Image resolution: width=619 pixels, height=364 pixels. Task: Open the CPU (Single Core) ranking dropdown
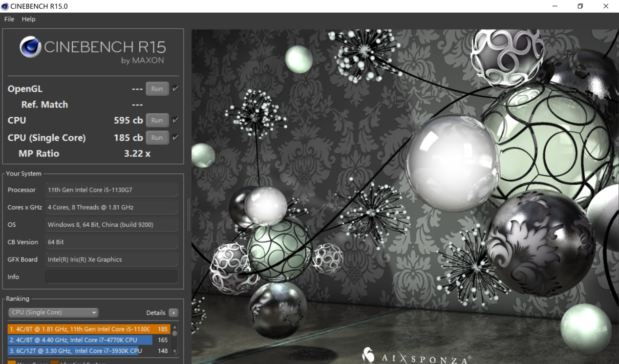point(53,313)
